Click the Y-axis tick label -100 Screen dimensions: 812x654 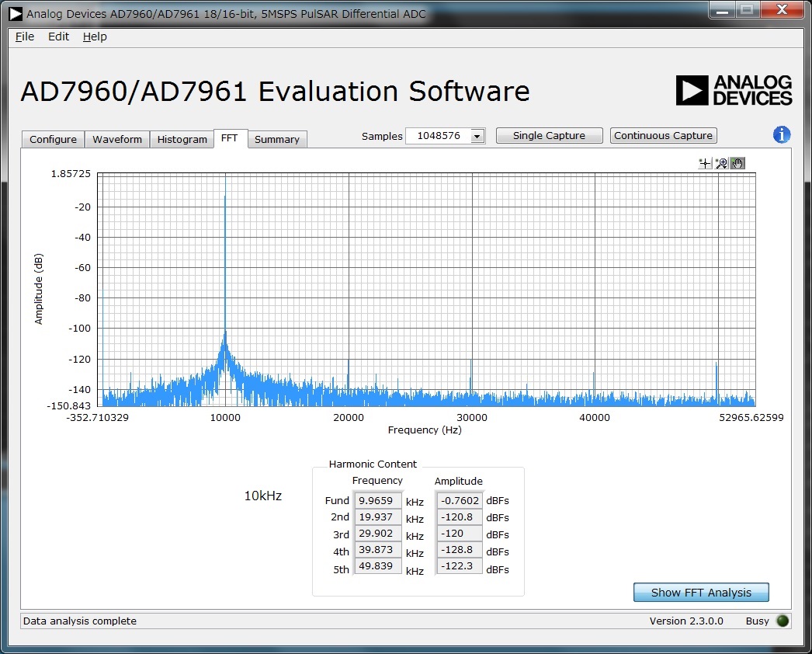tap(79, 329)
